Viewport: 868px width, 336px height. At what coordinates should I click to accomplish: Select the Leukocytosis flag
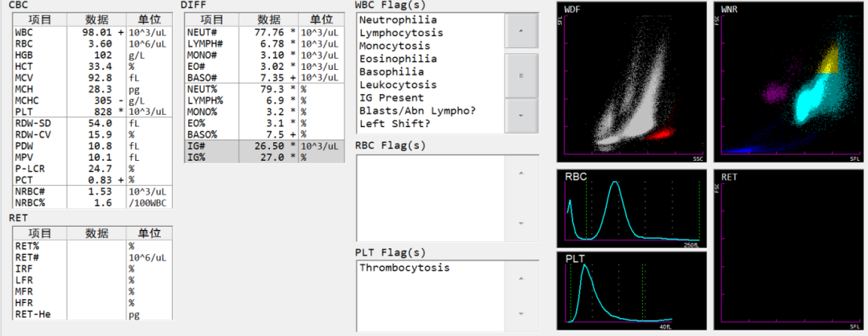click(x=398, y=84)
